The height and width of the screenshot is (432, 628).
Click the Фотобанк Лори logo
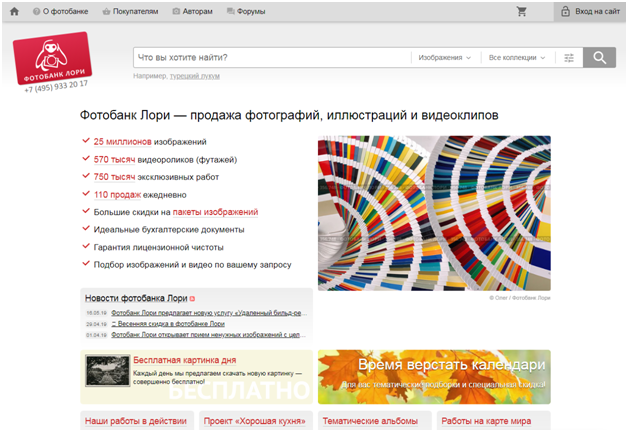[x=52, y=58]
